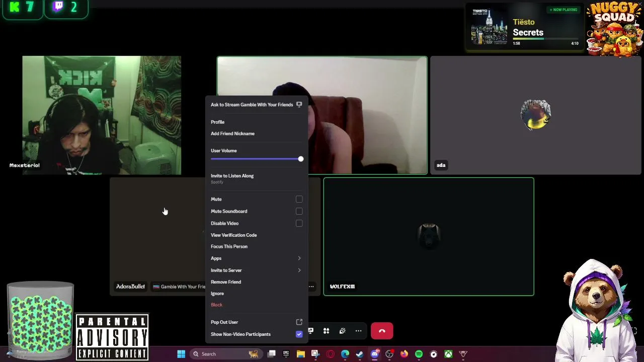
Task: Block this user via the context menu
Action: point(257,305)
